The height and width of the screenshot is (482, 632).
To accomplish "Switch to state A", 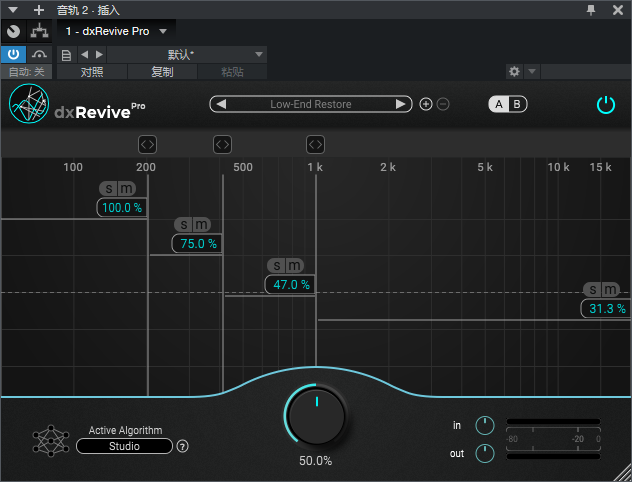I will [x=499, y=104].
